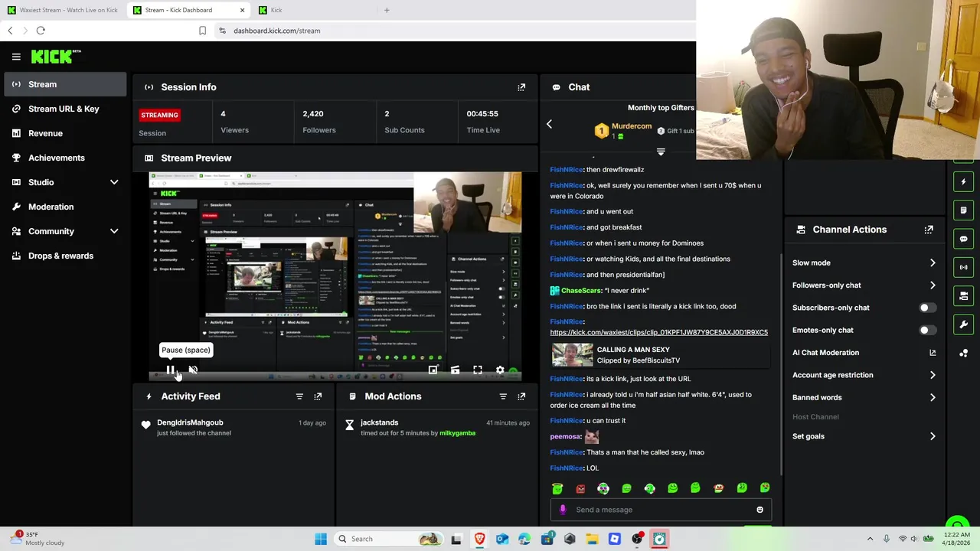Image resolution: width=980 pixels, height=551 pixels.
Task: Open Drops & rewards page
Action: point(65,256)
